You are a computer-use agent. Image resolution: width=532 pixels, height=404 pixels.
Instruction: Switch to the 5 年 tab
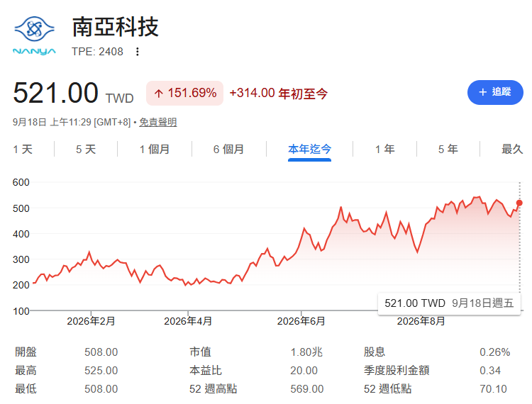pyautogui.click(x=448, y=149)
